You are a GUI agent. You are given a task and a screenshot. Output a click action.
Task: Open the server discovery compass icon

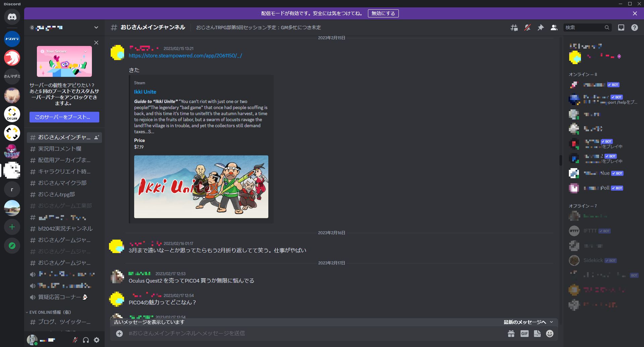click(x=12, y=246)
